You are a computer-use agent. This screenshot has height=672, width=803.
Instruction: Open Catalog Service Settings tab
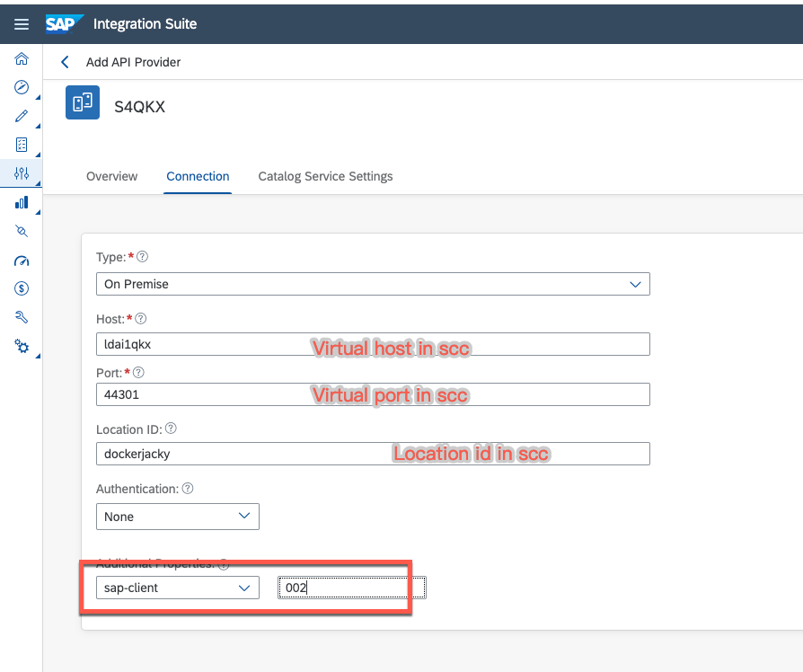point(325,176)
